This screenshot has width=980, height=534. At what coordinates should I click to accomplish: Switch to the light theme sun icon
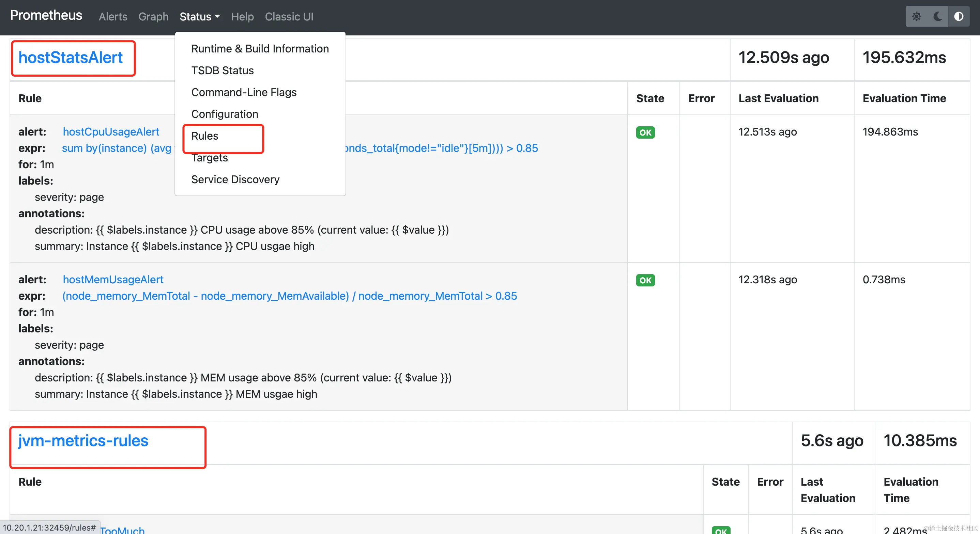click(917, 16)
